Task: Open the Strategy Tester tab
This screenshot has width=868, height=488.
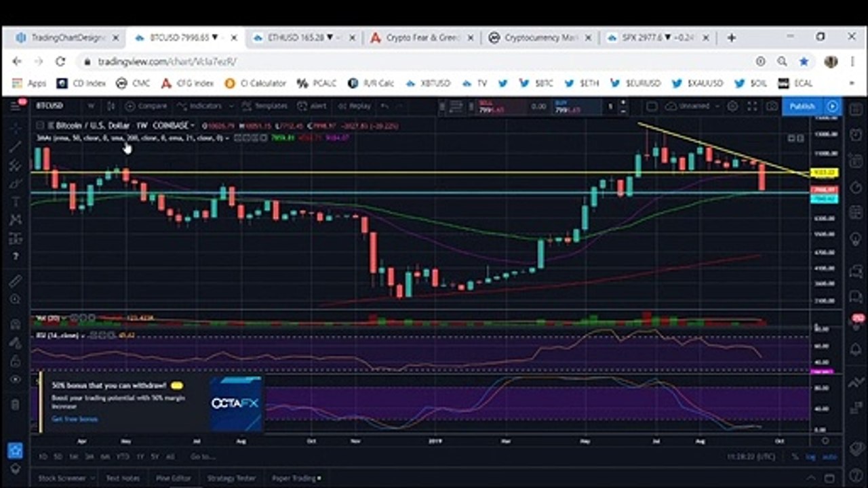Action: (x=231, y=478)
